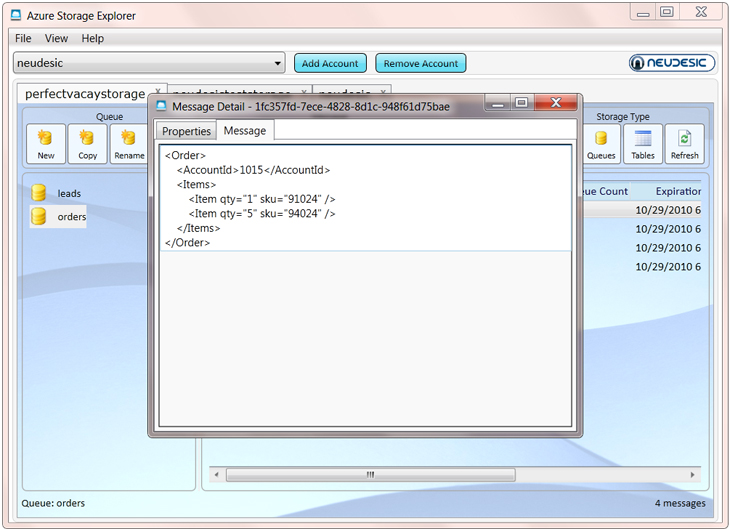Viewport: 730px width, 529px height.
Task: Open the View menu
Action: [x=56, y=38]
